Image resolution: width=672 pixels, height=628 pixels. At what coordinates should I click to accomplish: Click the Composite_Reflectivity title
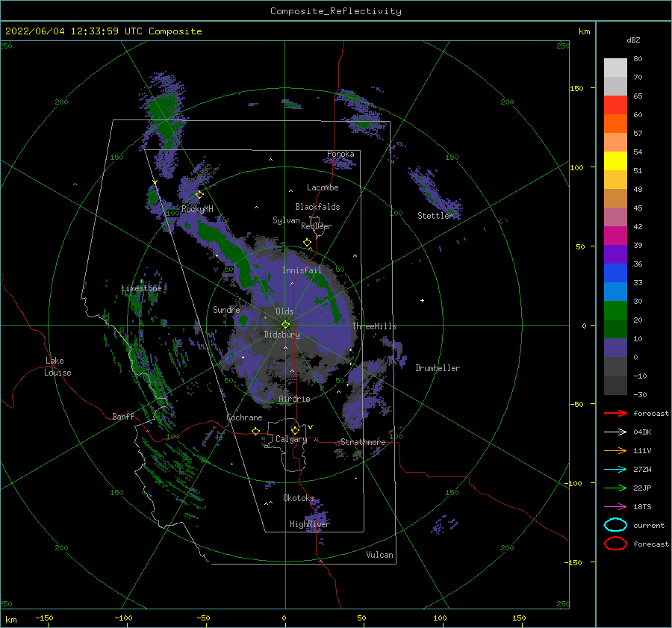336,11
